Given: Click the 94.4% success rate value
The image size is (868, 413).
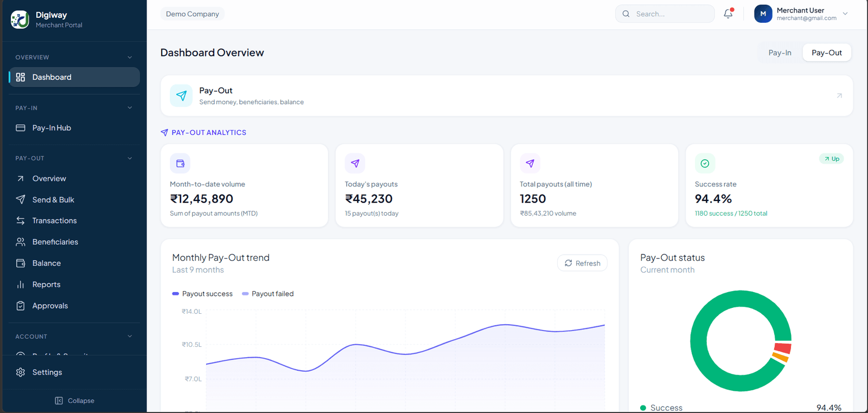Looking at the screenshot, I should (x=713, y=199).
